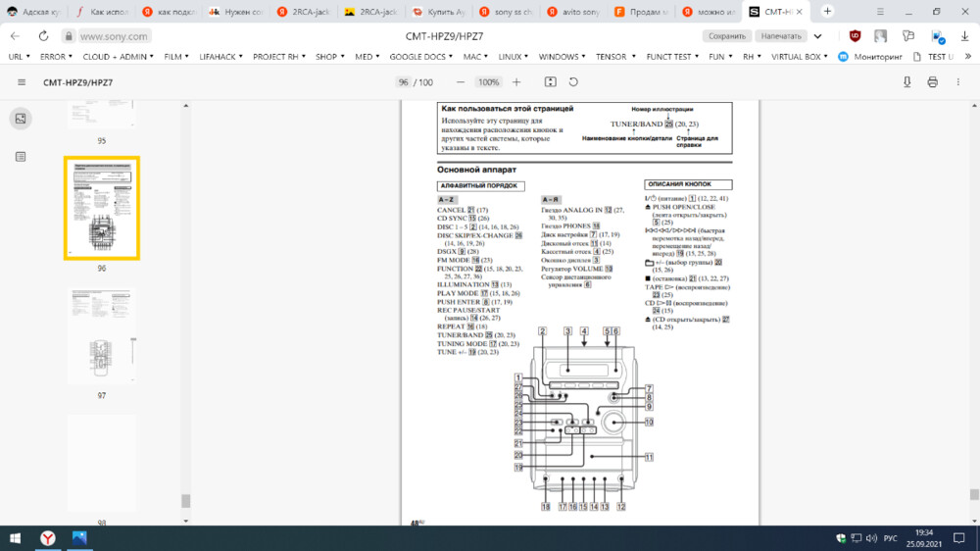Open the WINDOWS bookmarks folder
Image resolution: width=980 pixels, height=551 pixels.
pyautogui.click(x=562, y=56)
